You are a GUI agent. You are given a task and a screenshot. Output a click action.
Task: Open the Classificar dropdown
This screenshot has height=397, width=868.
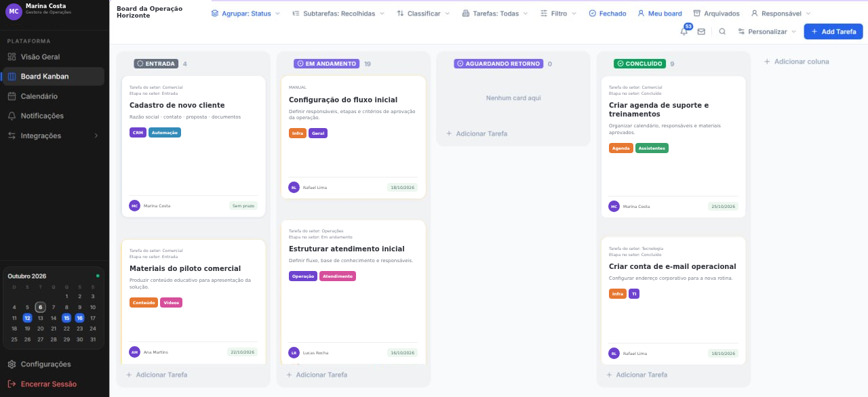(x=424, y=14)
